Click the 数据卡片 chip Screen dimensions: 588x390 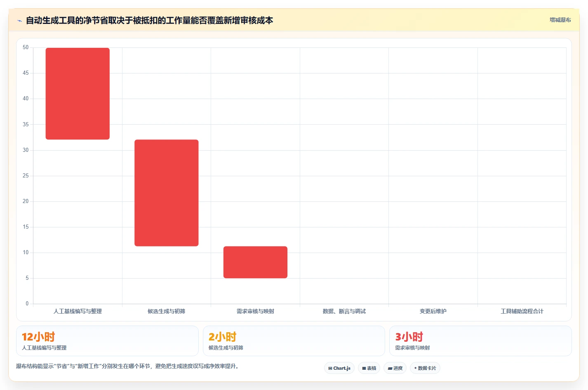click(x=425, y=368)
